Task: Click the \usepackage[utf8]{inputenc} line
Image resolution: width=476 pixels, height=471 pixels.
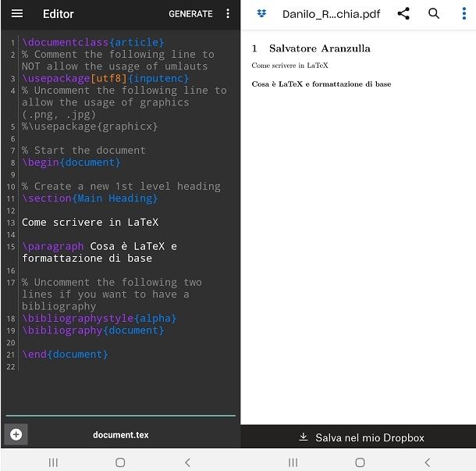Action: coord(105,78)
